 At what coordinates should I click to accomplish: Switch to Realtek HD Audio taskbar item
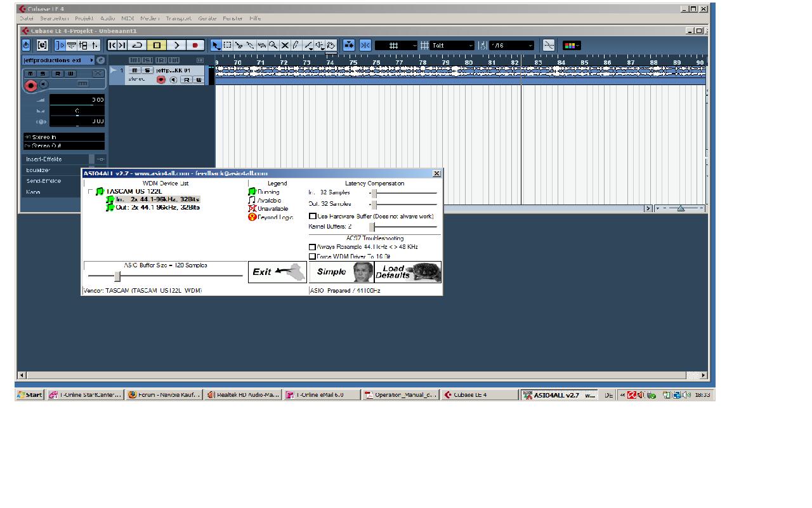coord(243,395)
